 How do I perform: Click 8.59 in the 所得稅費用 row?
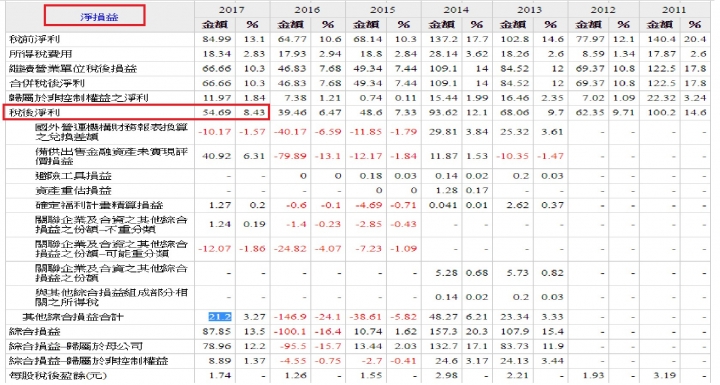[592, 54]
